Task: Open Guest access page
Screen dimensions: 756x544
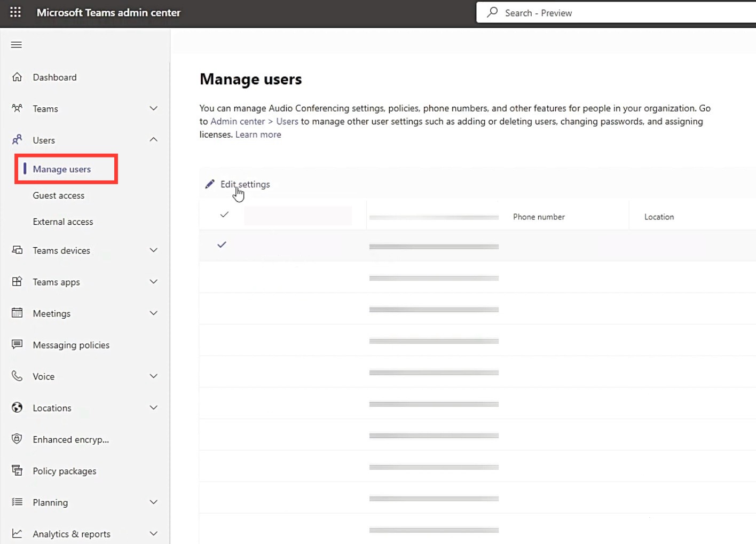Action: coord(59,195)
